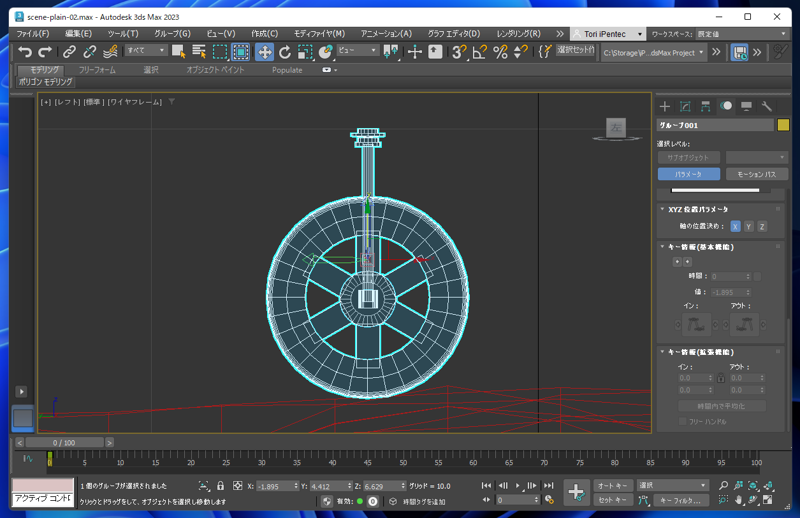
Task: Click the Bind to Space Warp icon
Action: coord(110,52)
